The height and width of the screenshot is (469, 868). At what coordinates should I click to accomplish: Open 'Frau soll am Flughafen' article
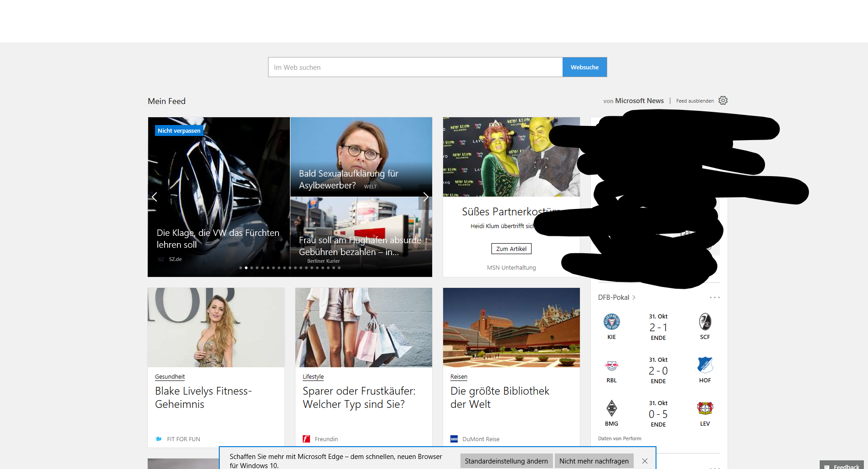click(x=361, y=237)
